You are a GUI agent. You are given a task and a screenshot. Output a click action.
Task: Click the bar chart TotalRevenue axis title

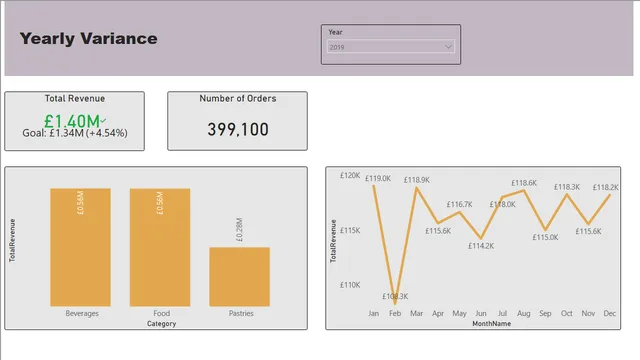[x=12, y=240]
